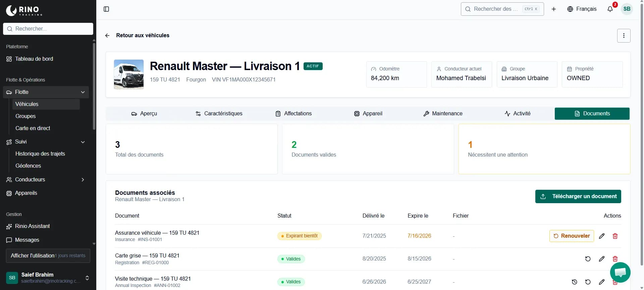Click the Suivi route icon
This screenshot has height=290, width=644.
pos(9,142)
